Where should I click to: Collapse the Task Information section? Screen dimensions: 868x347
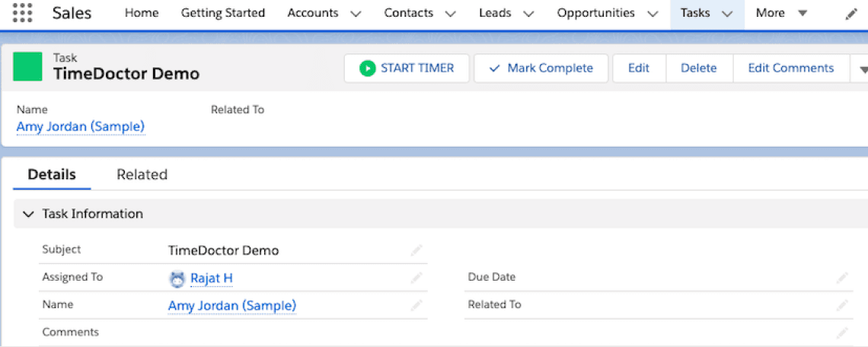[x=28, y=215]
